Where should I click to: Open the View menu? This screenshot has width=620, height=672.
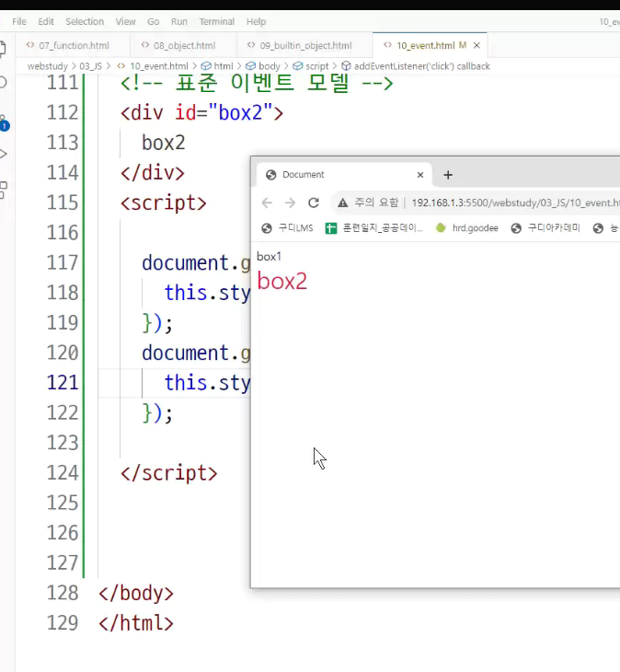pyautogui.click(x=125, y=21)
